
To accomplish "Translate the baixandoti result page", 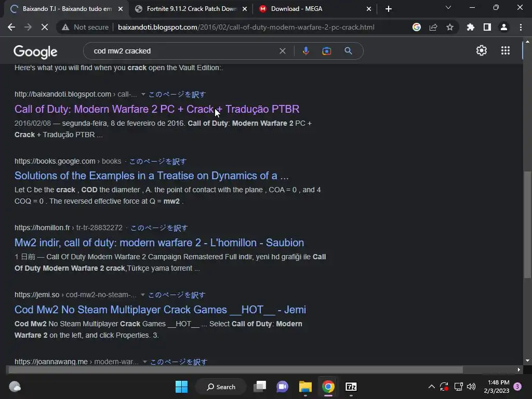I will click(177, 95).
